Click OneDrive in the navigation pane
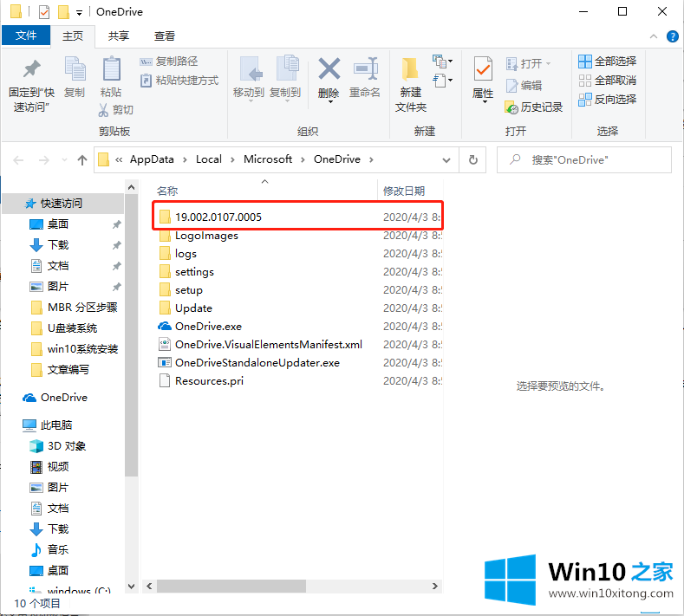This screenshot has height=616, width=684. (55, 398)
